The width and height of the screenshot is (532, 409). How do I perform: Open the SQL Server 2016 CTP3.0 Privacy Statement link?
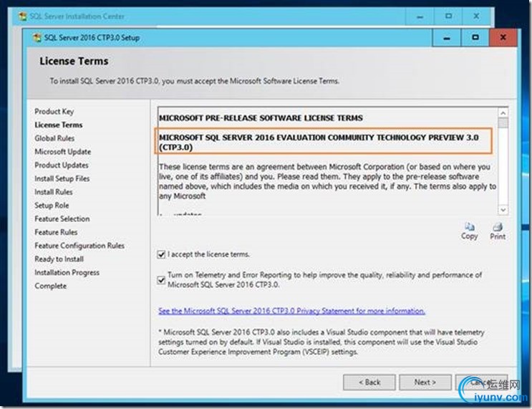point(292,311)
